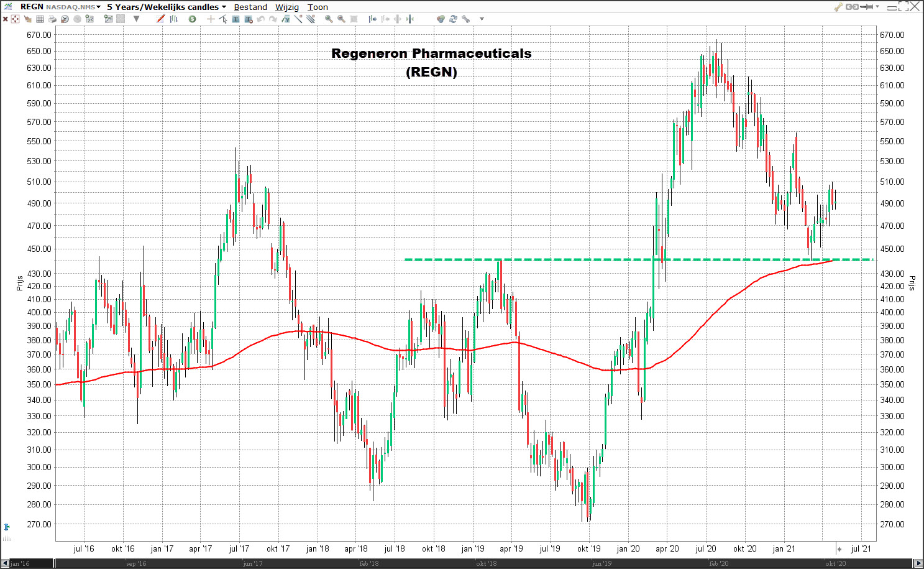Toggle the pushpin pin-window icon
Screen dimensions: 924x569
pos(867,7)
